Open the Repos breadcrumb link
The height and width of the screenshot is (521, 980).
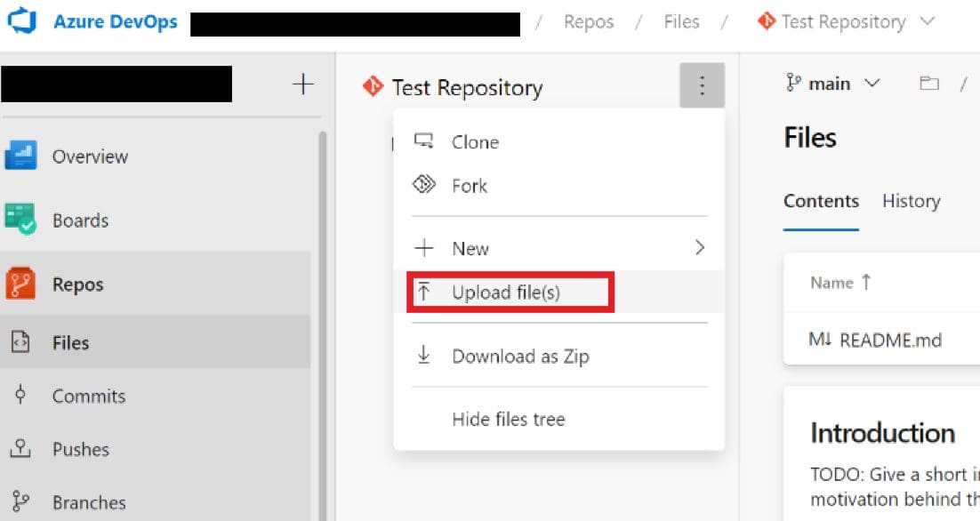coord(588,21)
